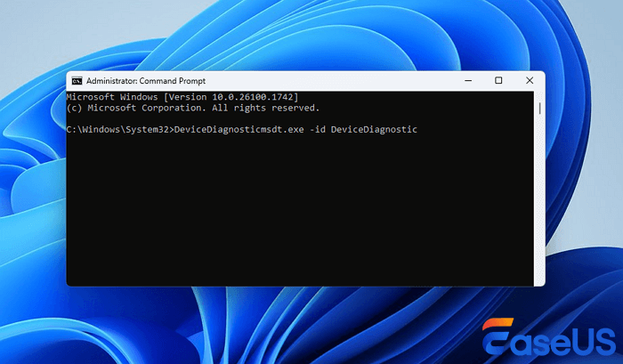Click the 'DeviceDiagnosticmsdt.exe' command text
This screenshot has width=623, height=364.
point(239,130)
